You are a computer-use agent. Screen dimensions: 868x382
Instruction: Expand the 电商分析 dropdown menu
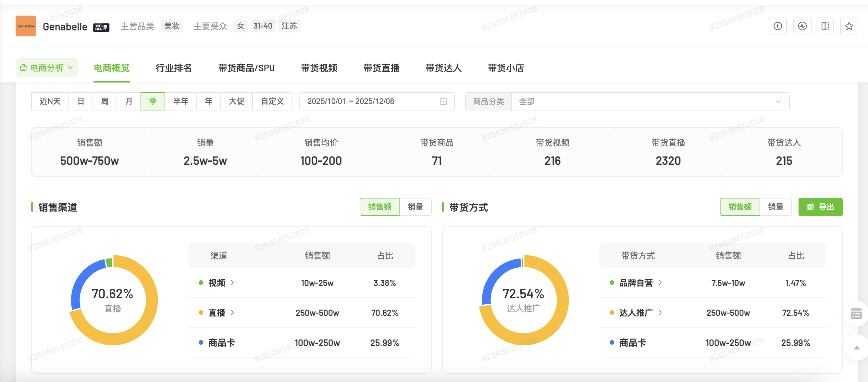[x=70, y=68]
